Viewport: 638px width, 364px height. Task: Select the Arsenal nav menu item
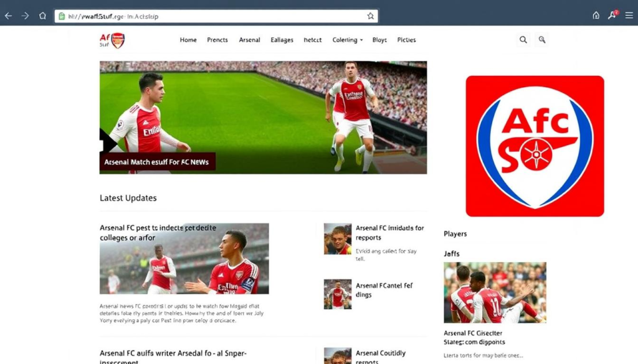tap(249, 40)
